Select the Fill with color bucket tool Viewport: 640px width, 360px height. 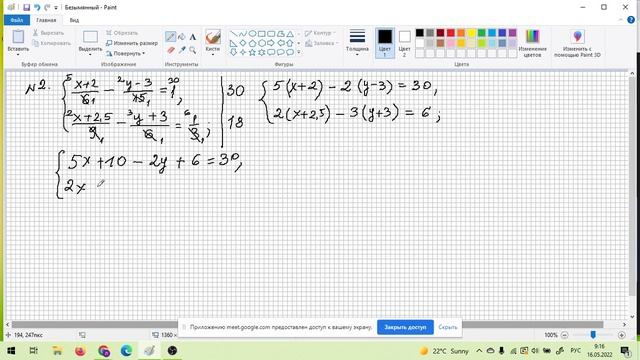click(182, 37)
